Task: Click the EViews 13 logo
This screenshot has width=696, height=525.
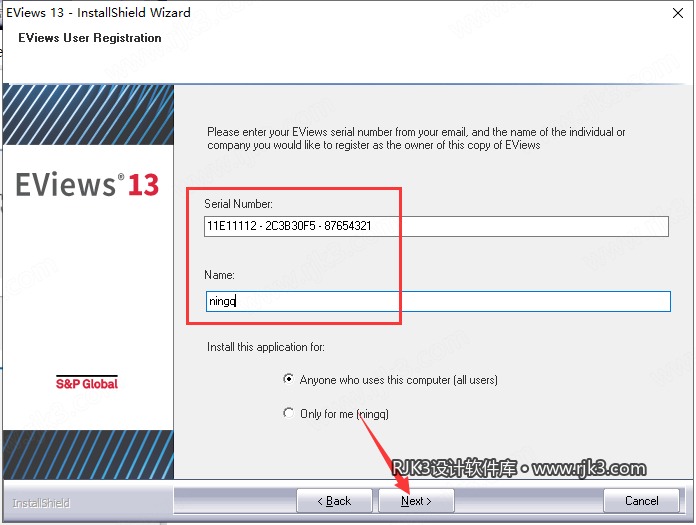Action: (x=87, y=185)
